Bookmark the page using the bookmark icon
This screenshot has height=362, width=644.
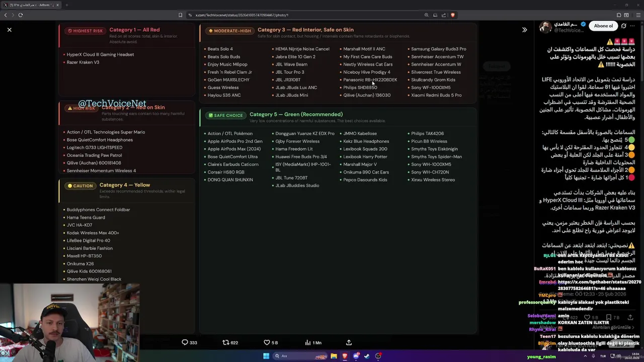click(x=180, y=15)
